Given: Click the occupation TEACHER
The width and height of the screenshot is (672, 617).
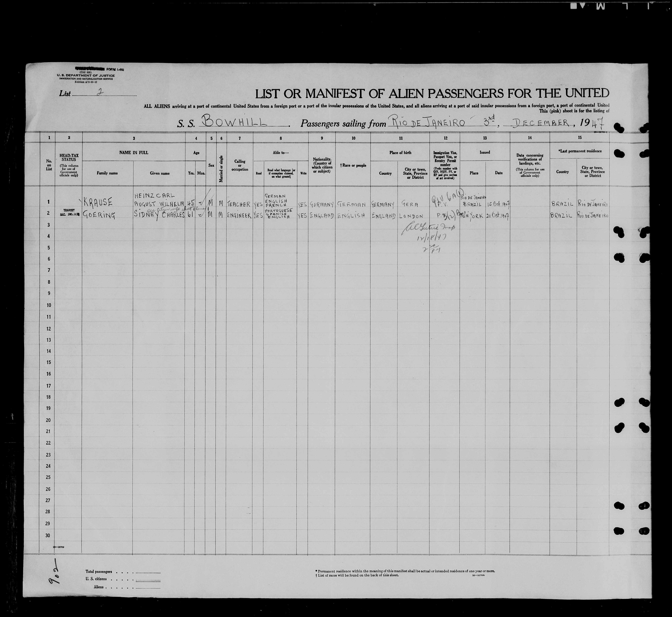Looking at the screenshot, I should coord(239,204).
